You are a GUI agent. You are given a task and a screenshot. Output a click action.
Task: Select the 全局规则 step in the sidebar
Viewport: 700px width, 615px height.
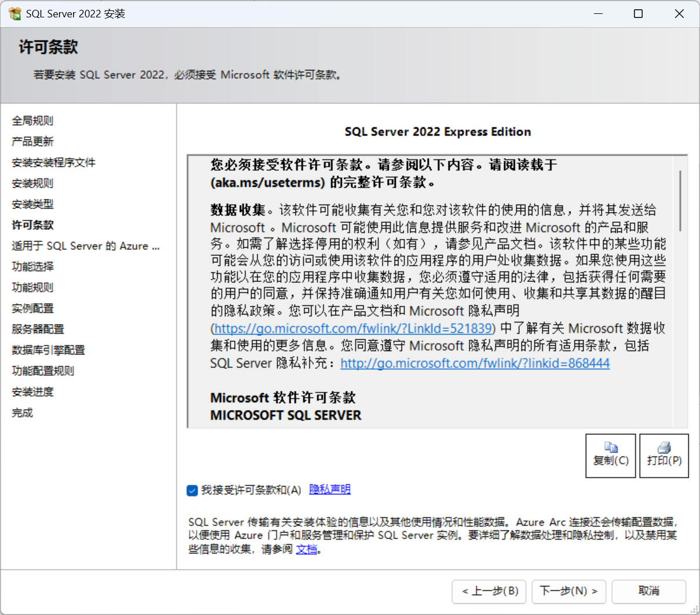click(32, 120)
